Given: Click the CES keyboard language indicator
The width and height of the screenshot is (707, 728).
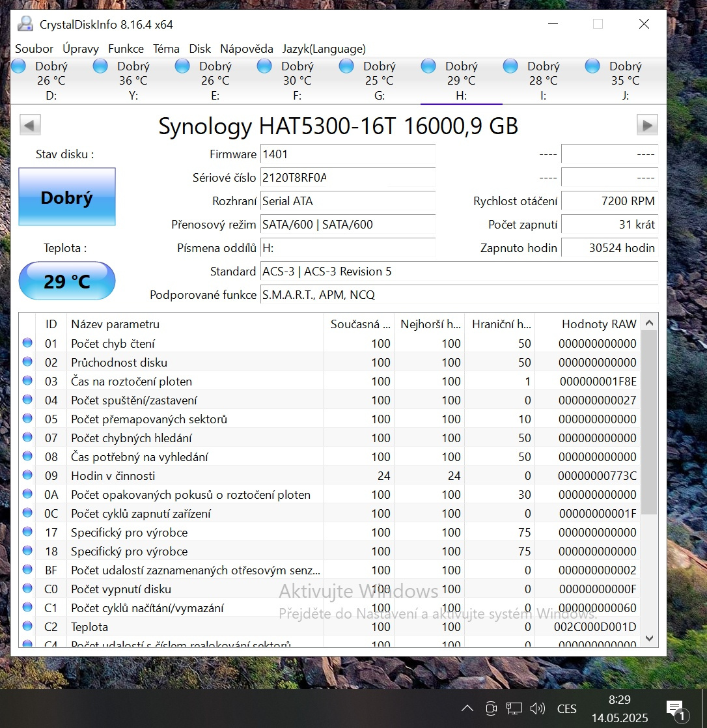Looking at the screenshot, I should click(x=566, y=709).
